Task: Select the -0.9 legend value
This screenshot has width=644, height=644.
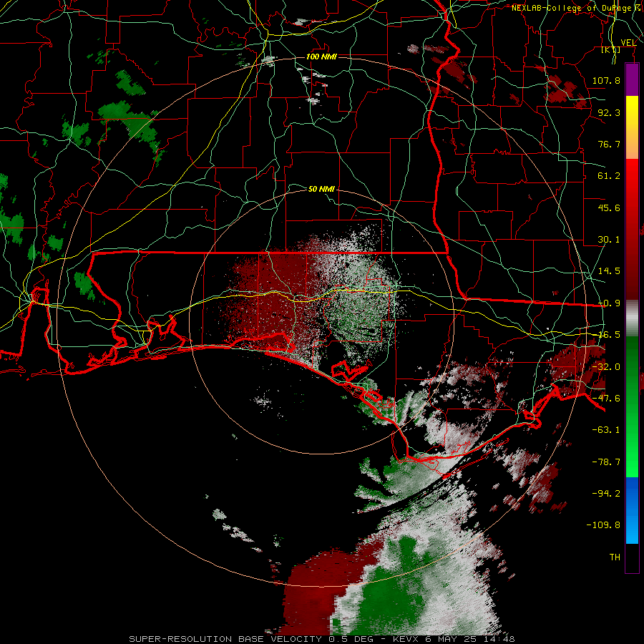Action: 609,303
